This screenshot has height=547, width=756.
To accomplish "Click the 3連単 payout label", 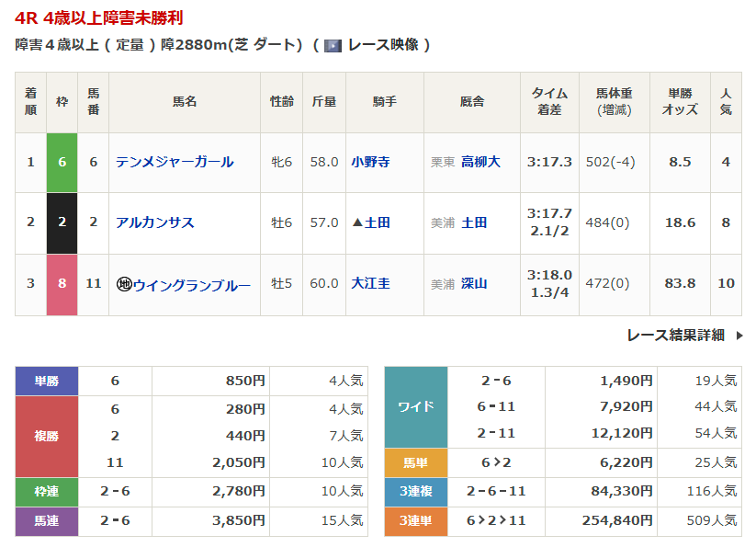I will click(416, 521).
